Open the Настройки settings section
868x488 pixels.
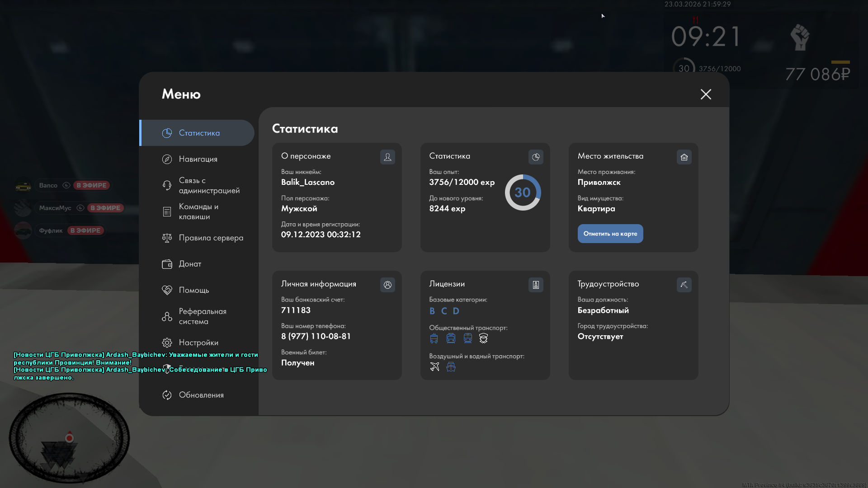pyautogui.click(x=198, y=343)
